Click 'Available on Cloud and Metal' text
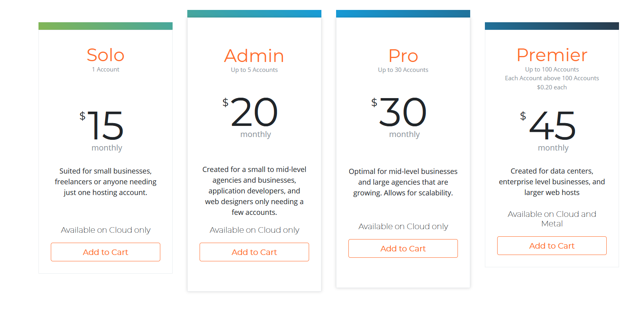The width and height of the screenshot is (644, 309). pyautogui.click(x=552, y=219)
